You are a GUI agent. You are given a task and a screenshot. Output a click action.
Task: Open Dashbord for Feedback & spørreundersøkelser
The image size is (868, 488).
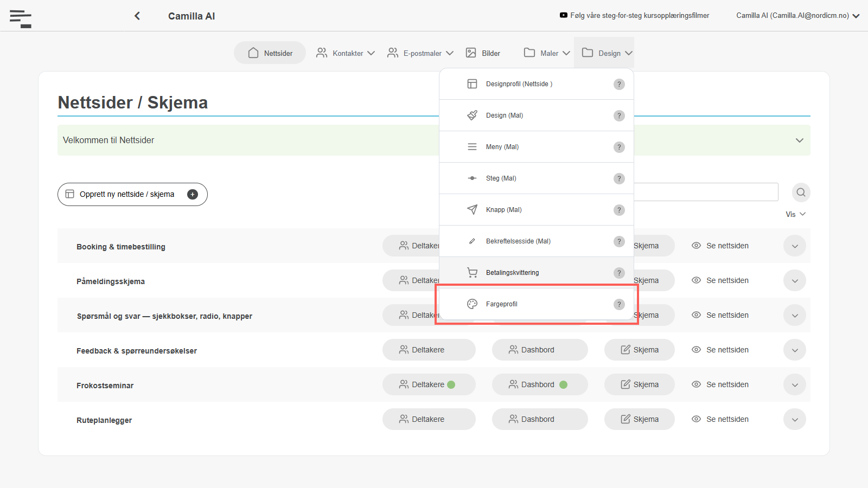pyautogui.click(x=540, y=350)
